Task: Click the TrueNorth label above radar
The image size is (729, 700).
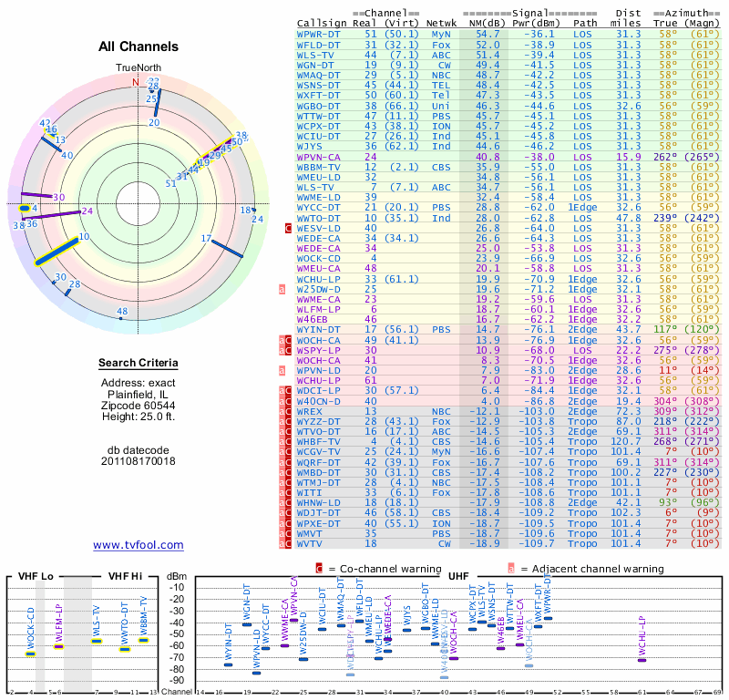Action: (139, 68)
